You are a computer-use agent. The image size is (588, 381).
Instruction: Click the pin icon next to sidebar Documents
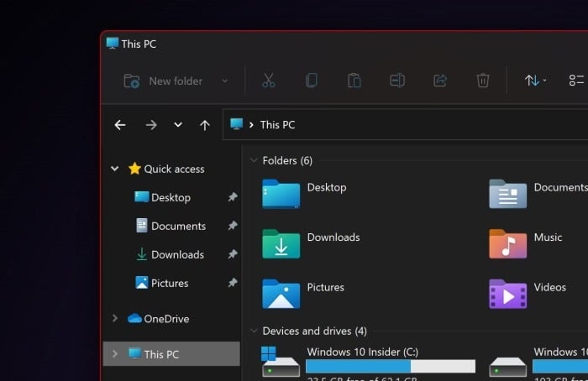point(233,225)
